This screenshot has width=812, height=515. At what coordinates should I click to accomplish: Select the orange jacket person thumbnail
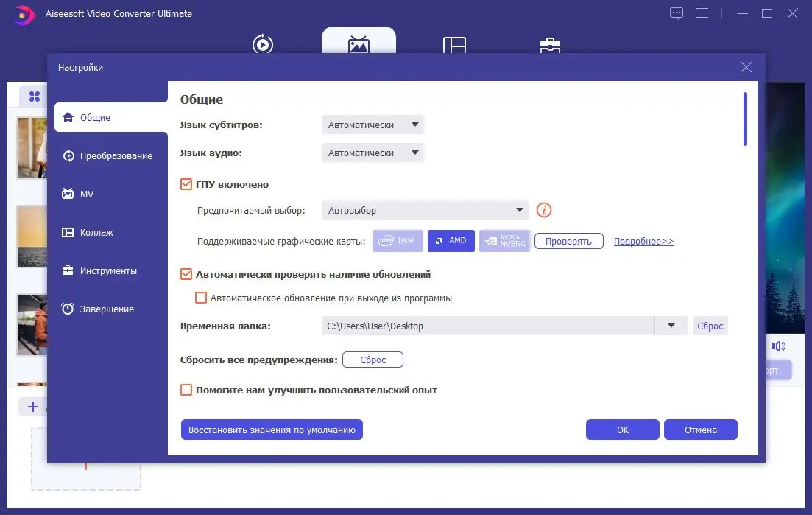pyautogui.click(x=32, y=325)
